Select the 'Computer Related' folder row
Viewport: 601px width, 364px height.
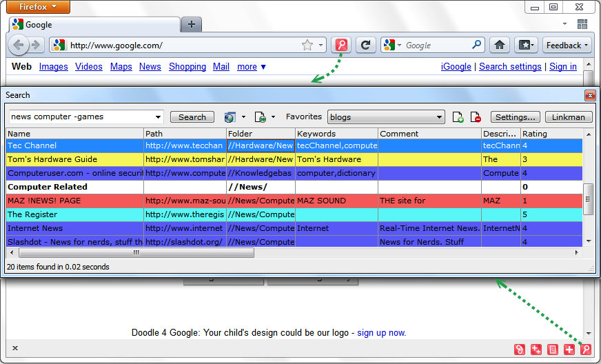pos(294,187)
